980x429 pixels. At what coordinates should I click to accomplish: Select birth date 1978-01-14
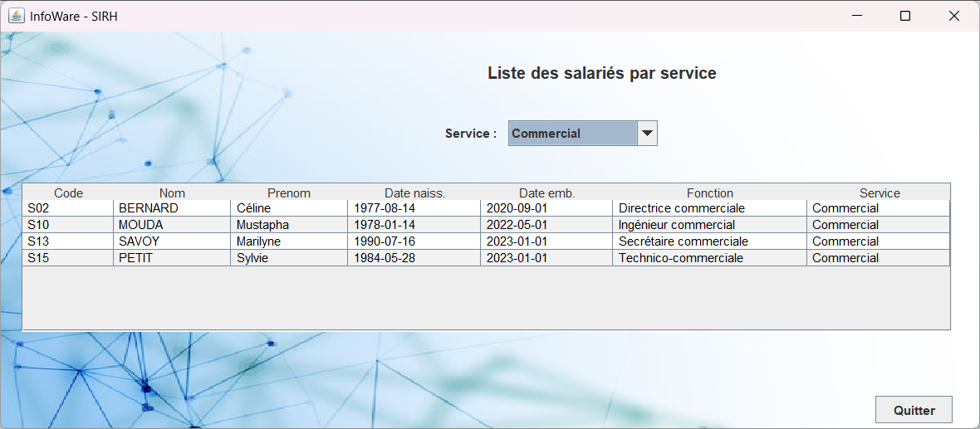[414, 225]
